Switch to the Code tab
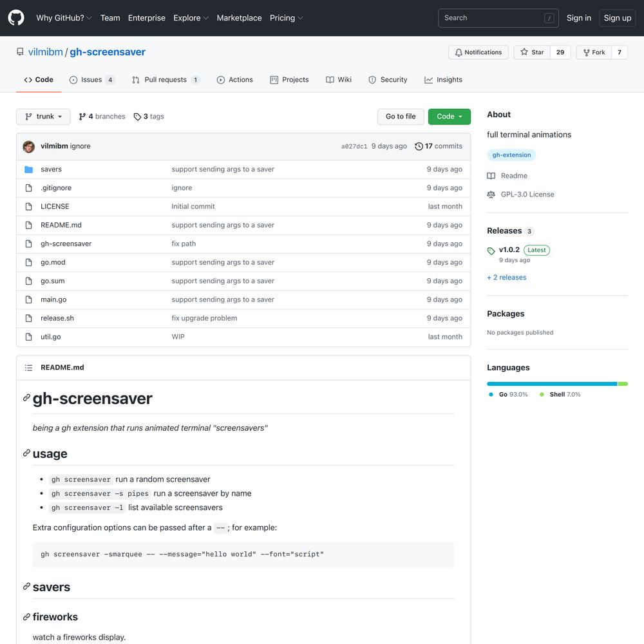Screen dimensions: 644x644 point(39,80)
